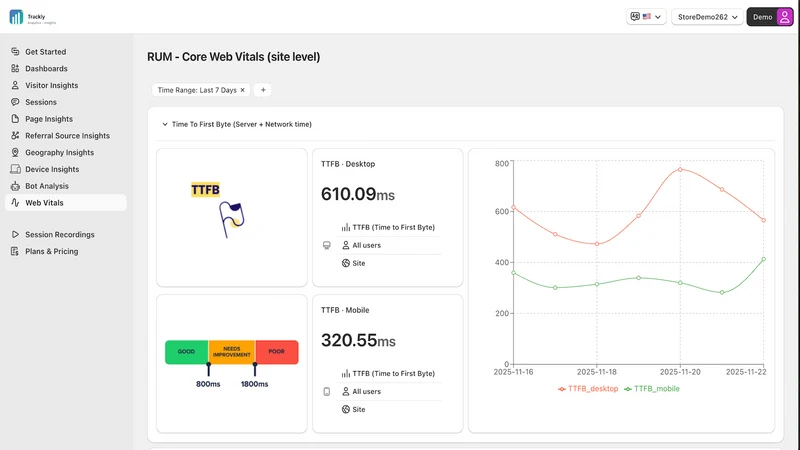Open the Demo account menu
Screen dimensions: 800x450
click(x=770, y=17)
